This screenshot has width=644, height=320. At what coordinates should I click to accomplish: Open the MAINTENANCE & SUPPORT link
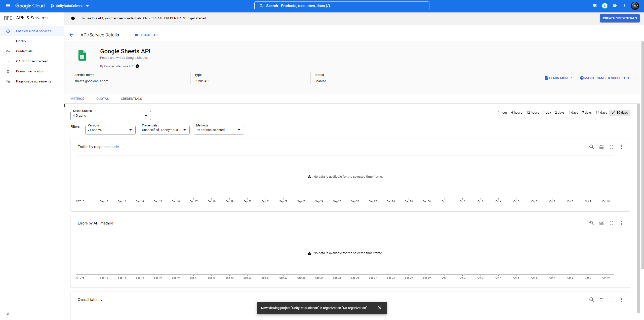point(605,78)
